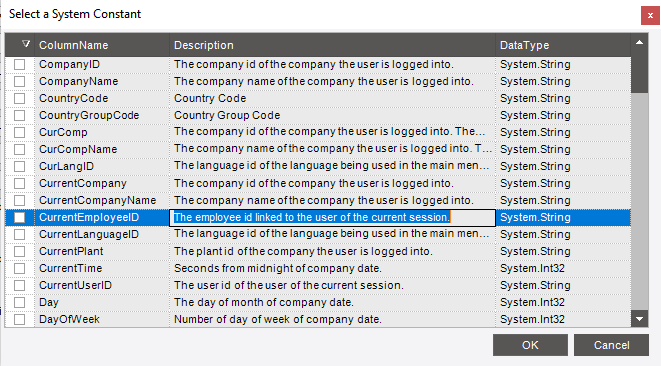
Task: Click the CurrentPlant name cell
Action: click(102, 251)
